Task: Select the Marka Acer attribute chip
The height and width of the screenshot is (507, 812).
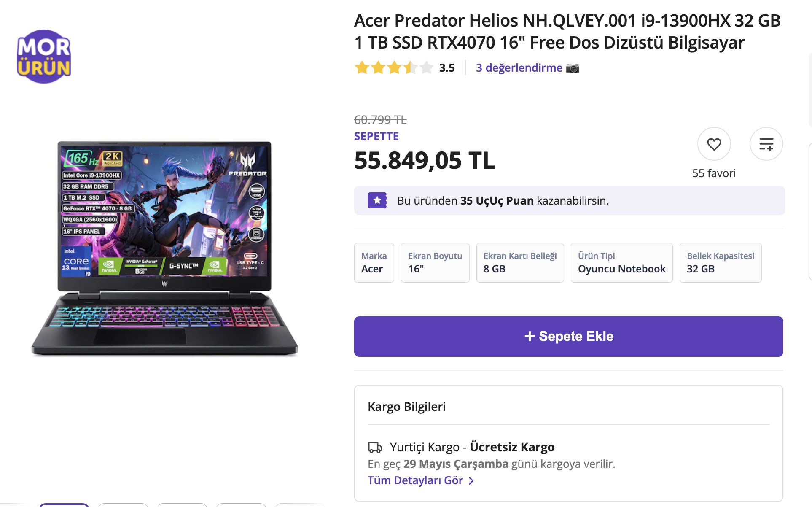Action: [x=374, y=262]
